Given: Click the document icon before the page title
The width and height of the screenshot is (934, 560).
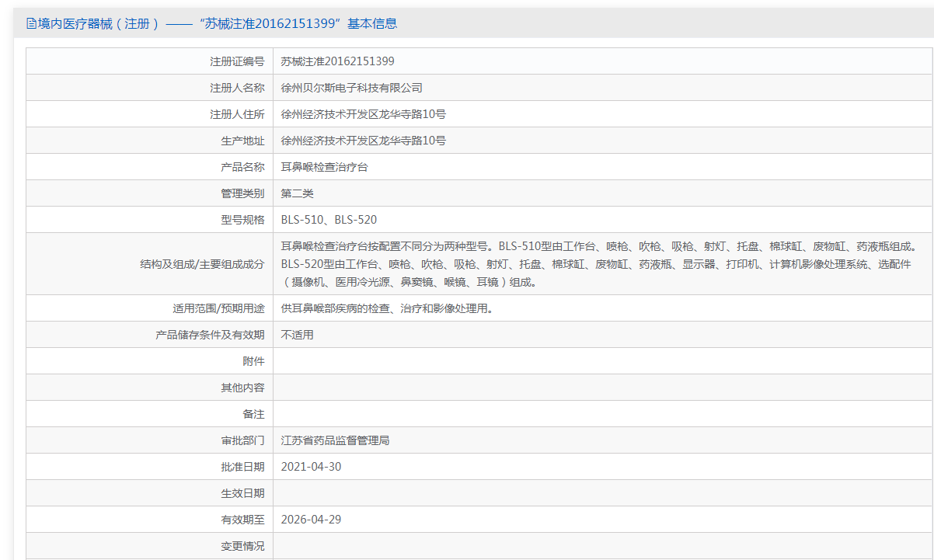Looking at the screenshot, I should click(x=32, y=23).
